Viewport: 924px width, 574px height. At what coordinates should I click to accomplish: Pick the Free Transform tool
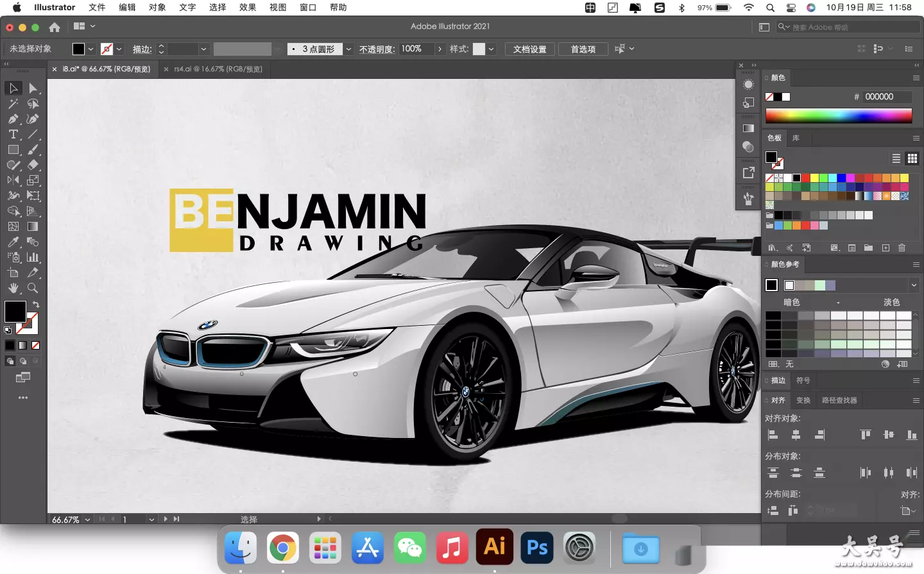click(x=33, y=196)
